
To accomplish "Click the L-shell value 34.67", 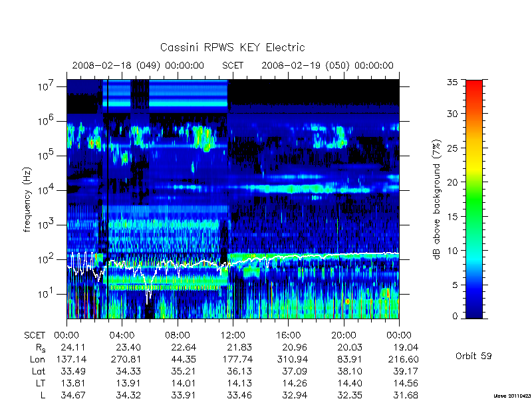I will [x=73, y=395].
